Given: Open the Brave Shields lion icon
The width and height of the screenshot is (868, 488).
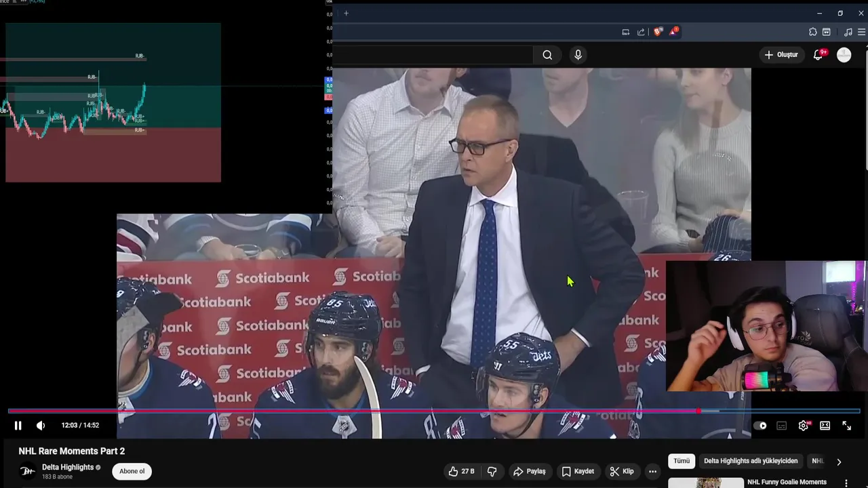Looking at the screenshot, I should [658, 32].
